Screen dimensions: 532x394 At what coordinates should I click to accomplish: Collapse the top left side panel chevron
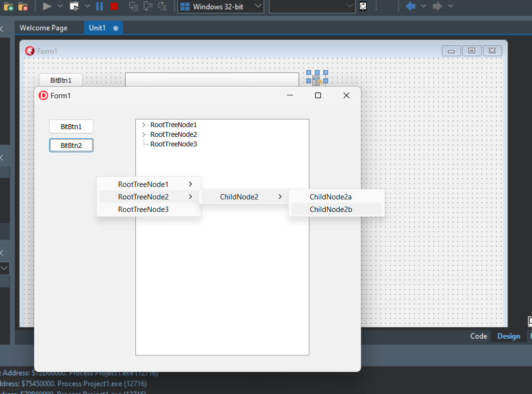2,29
